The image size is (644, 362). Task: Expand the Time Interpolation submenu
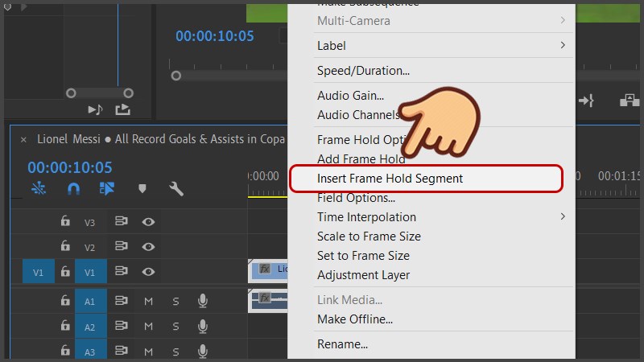(563, 216)
